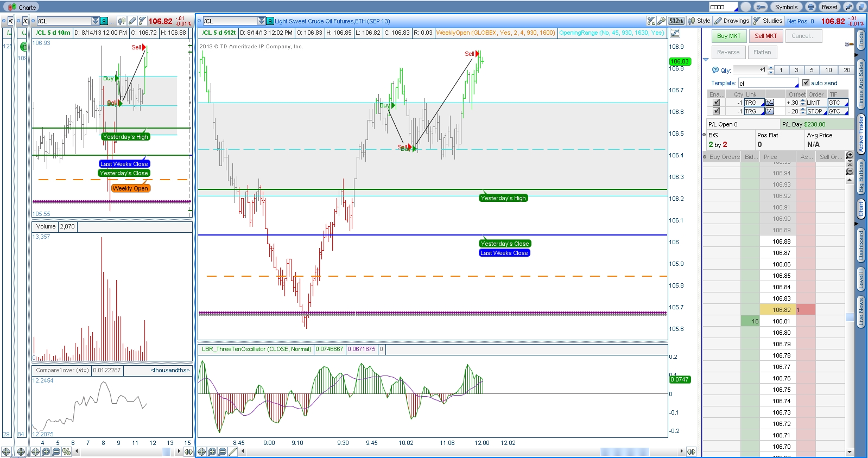The width and height of the screenshot is (868, 458).
Task: Click link color 9 icon beside Light Sweet Crude
Action: [270, 21]
